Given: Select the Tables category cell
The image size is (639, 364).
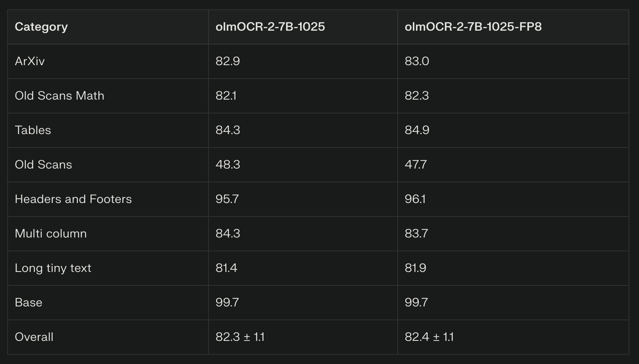Looking at the screenshot, I should [x=33, y=130].
